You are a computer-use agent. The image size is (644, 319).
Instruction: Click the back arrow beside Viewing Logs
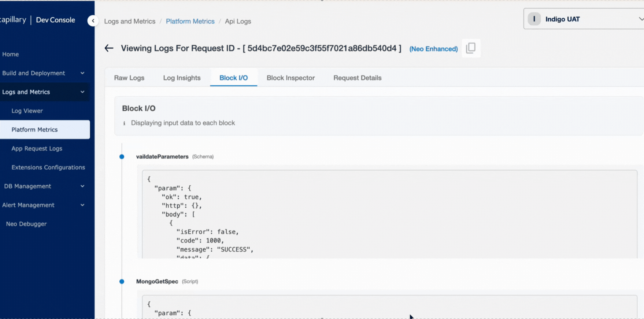(109, 48)
